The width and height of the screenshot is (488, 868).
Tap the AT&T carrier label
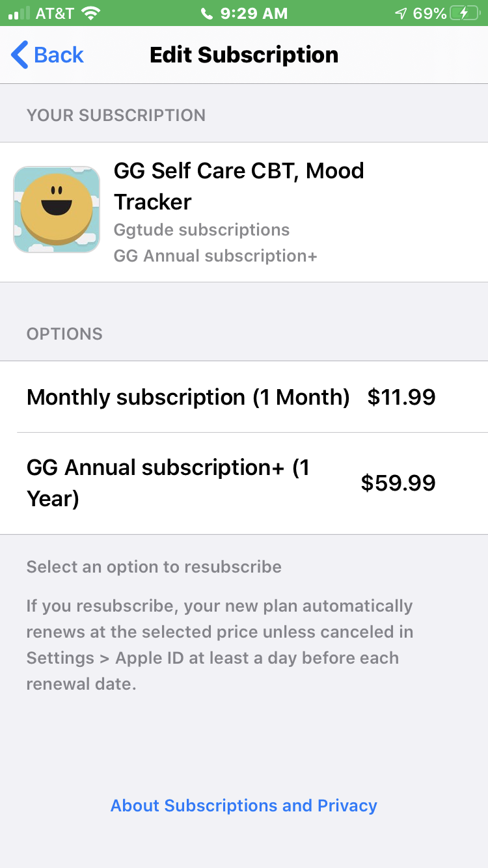click(x=55, y=14)
